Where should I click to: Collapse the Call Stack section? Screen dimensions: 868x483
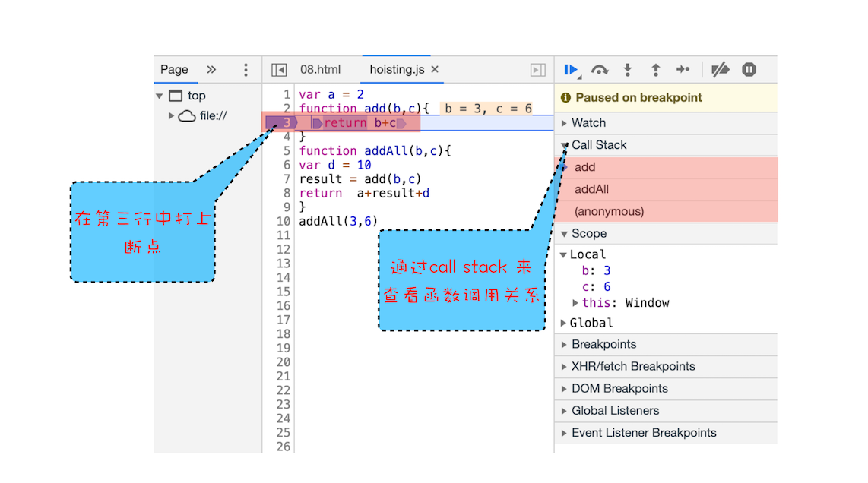tap(564, 144)
